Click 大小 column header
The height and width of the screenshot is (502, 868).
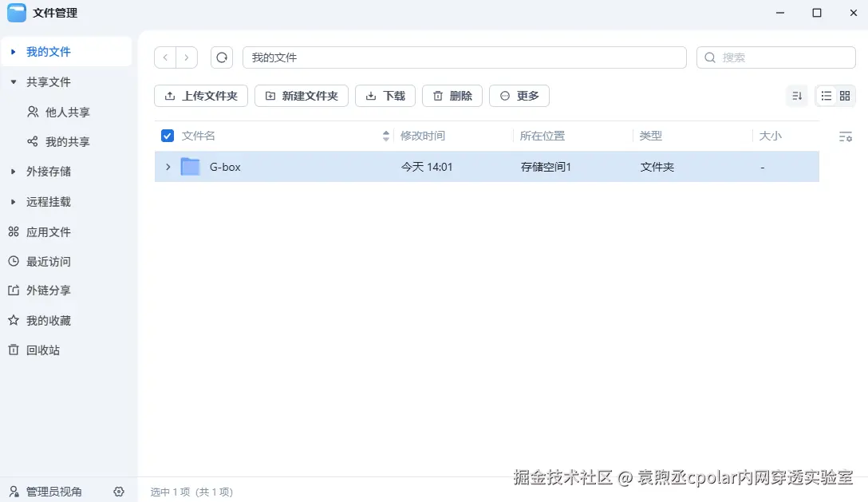pyautogui.click(x=770, y=136)
